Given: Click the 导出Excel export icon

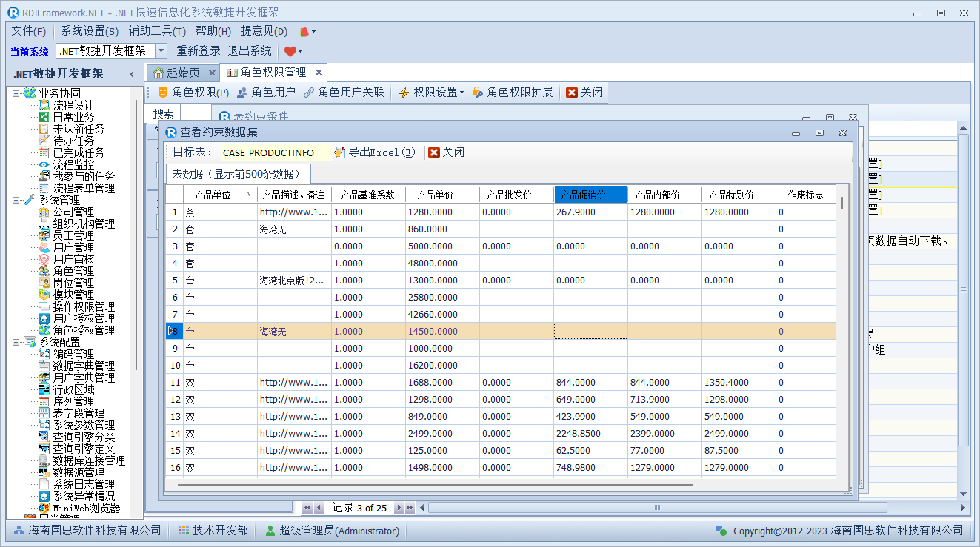Looking at the screenshot, I should (340, 152).
